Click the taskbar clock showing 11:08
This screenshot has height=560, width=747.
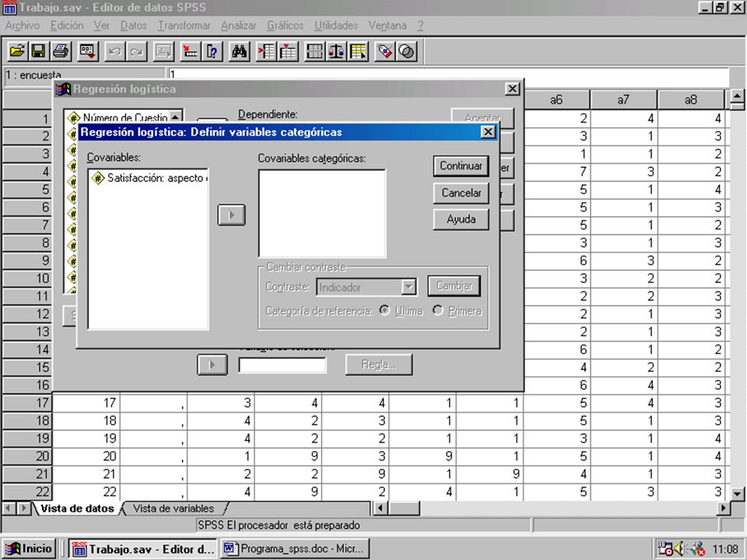pos(725,549)
